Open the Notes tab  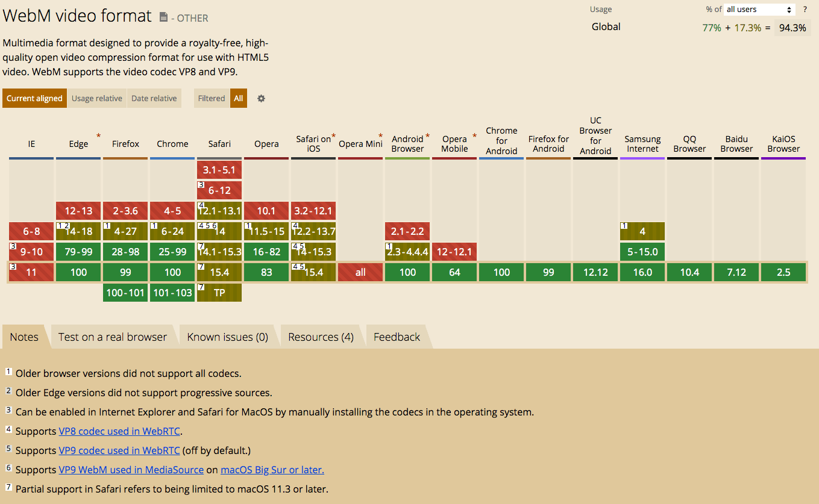point(24,337)
